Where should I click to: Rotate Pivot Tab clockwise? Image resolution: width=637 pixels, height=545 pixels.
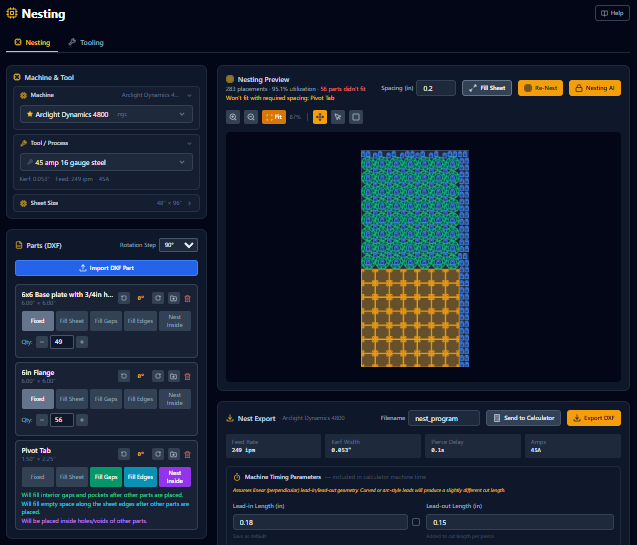(158, 454)
